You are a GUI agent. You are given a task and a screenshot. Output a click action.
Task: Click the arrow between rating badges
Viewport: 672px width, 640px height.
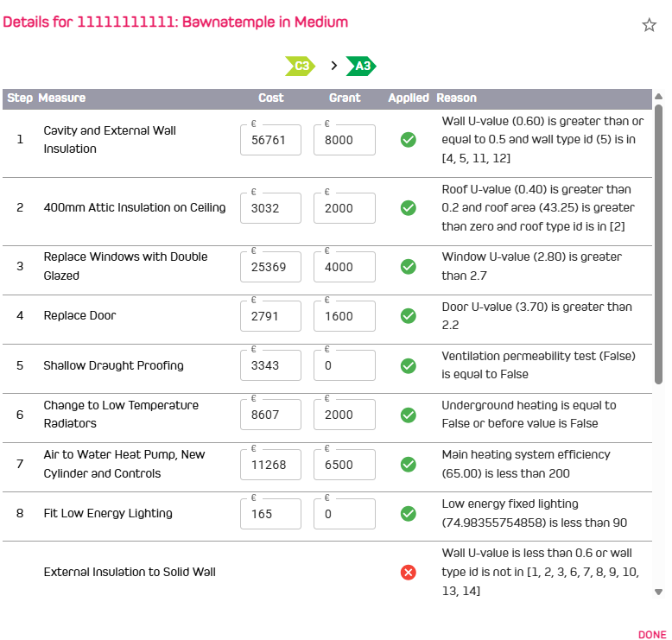coord(334,66)
